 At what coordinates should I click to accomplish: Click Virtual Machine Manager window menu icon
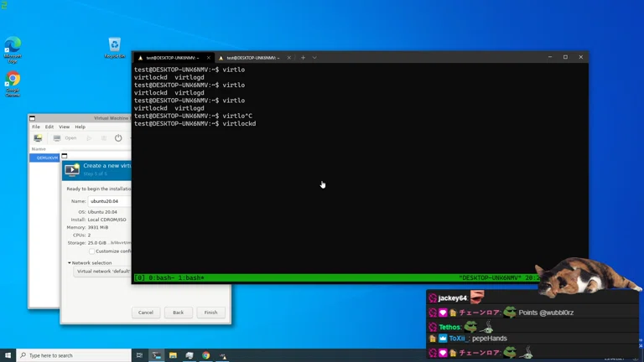(x=32, y=118)
